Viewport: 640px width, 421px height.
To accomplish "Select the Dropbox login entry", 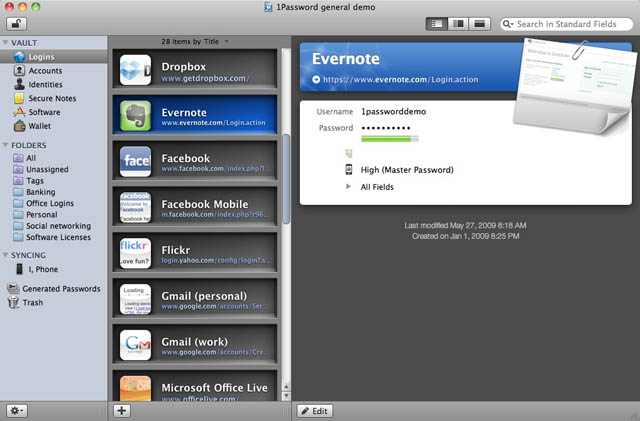I will click(195, 69).
